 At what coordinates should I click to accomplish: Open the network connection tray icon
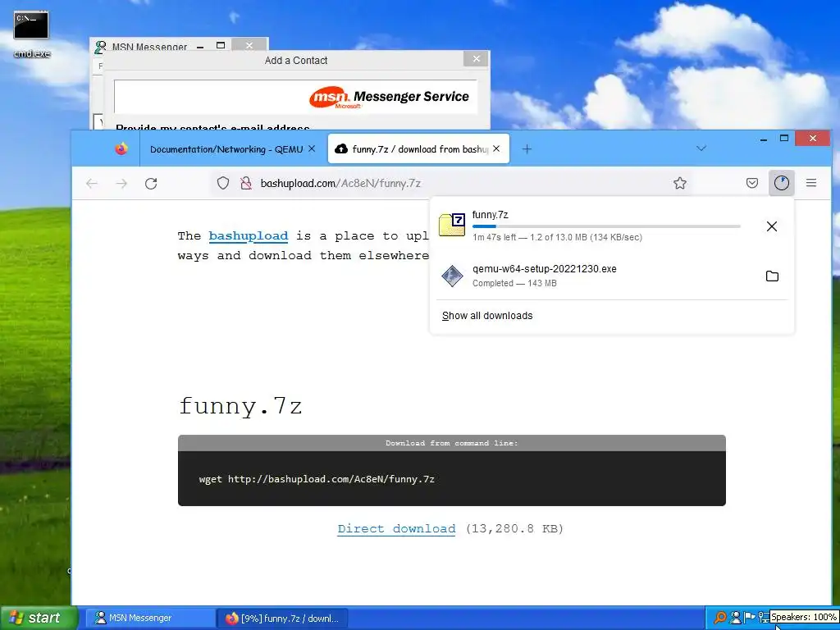(x=764, y=619)
